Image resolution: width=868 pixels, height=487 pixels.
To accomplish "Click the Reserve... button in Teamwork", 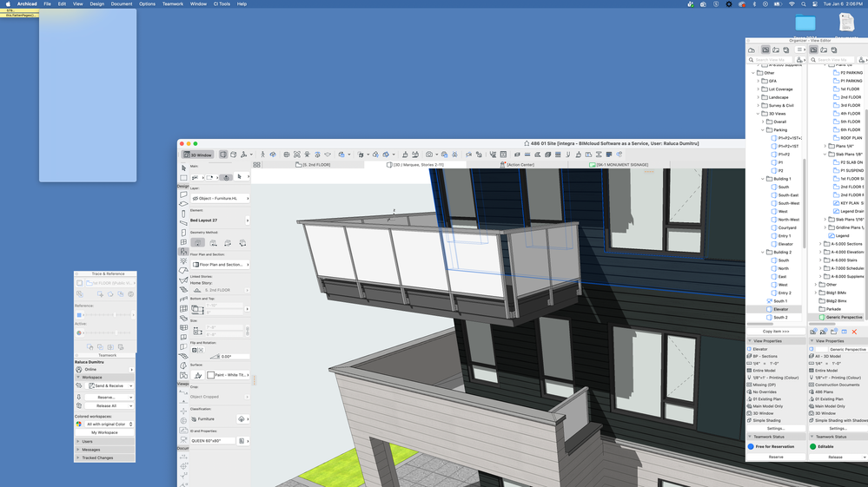I will coord(106,397).
